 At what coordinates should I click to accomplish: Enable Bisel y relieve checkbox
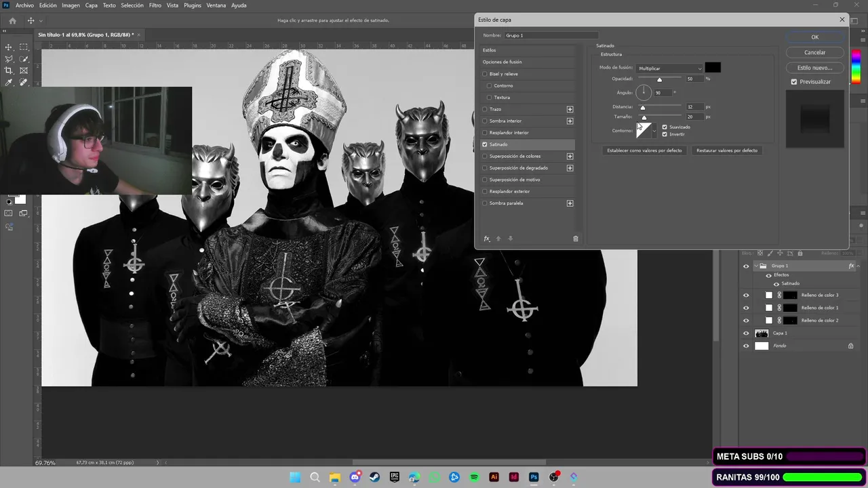coord(485,74)
